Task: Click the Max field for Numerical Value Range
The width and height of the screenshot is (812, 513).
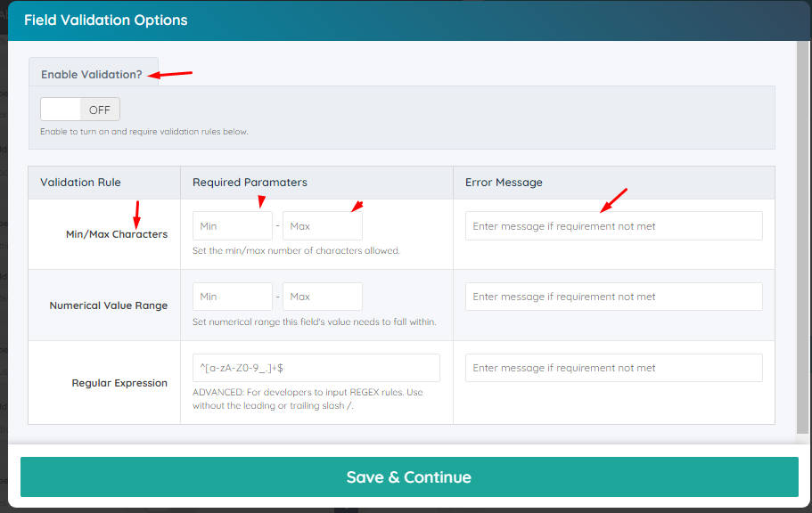Action: (x=323, y=297)
